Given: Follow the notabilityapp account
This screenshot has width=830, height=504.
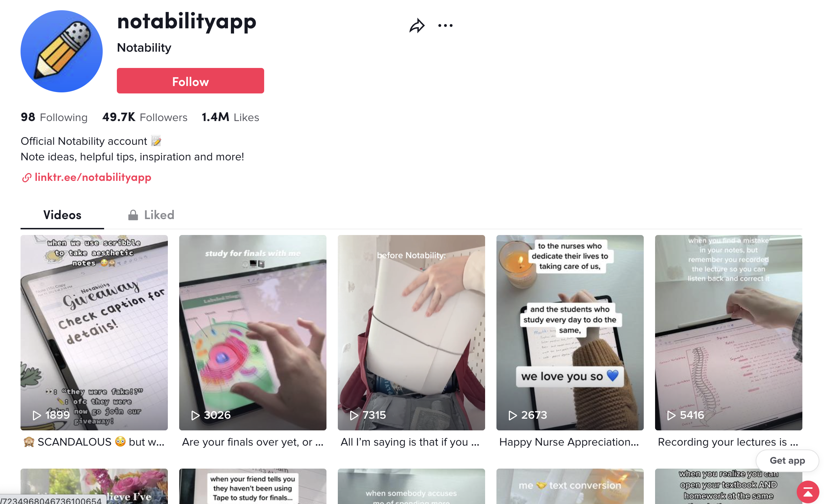Looking at the screenshot, I should tap(191, 81).
